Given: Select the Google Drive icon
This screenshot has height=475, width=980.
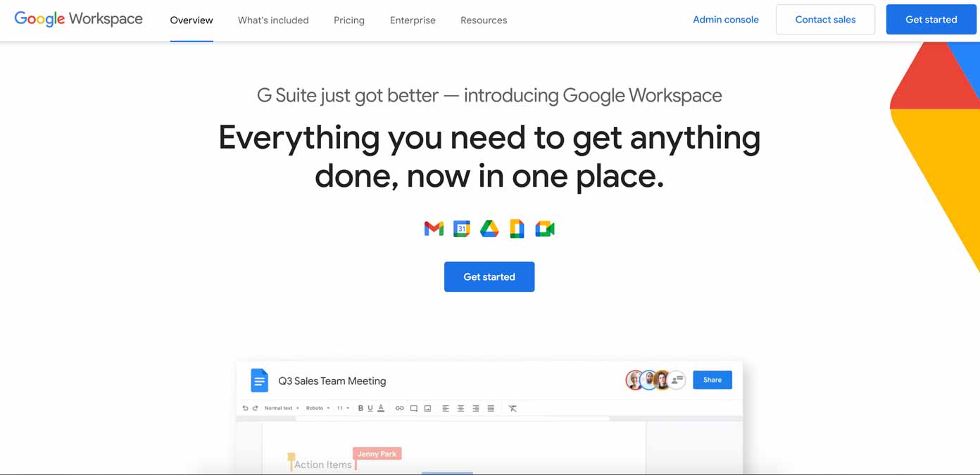Looking at the screenshot, I should tap(489, 228).
